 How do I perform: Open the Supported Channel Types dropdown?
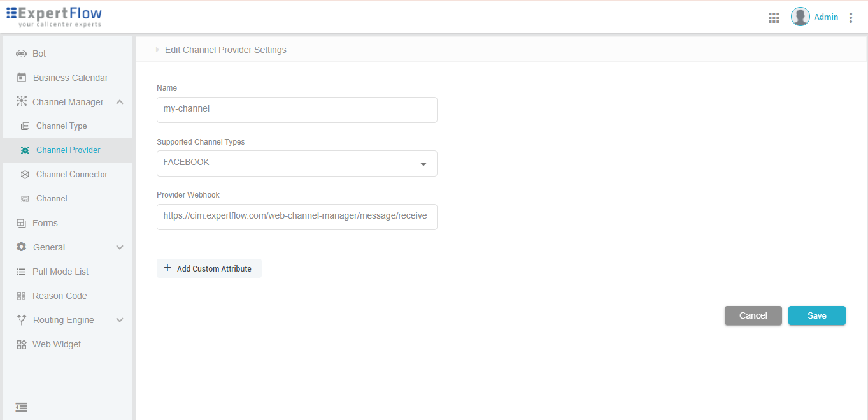[423, 164]
